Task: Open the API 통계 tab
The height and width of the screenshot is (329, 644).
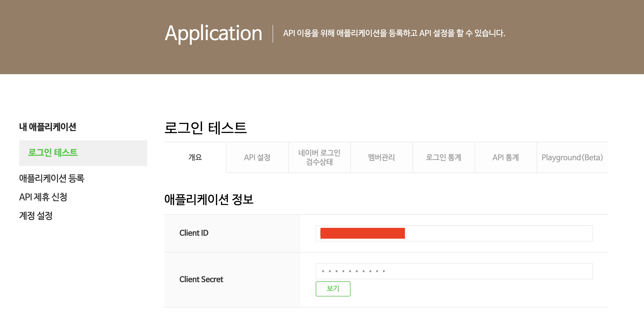Action: point(506,157)
